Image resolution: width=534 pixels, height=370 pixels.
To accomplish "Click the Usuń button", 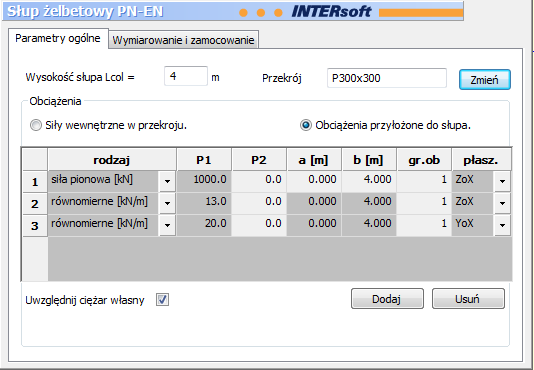I will click(468, 299).
